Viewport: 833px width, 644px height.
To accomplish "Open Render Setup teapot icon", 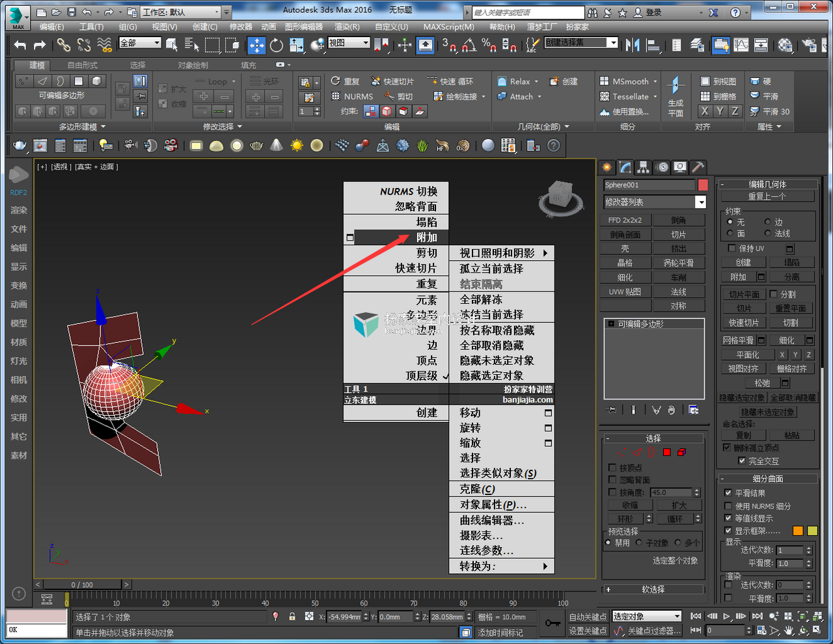I will tap(809, 45).
